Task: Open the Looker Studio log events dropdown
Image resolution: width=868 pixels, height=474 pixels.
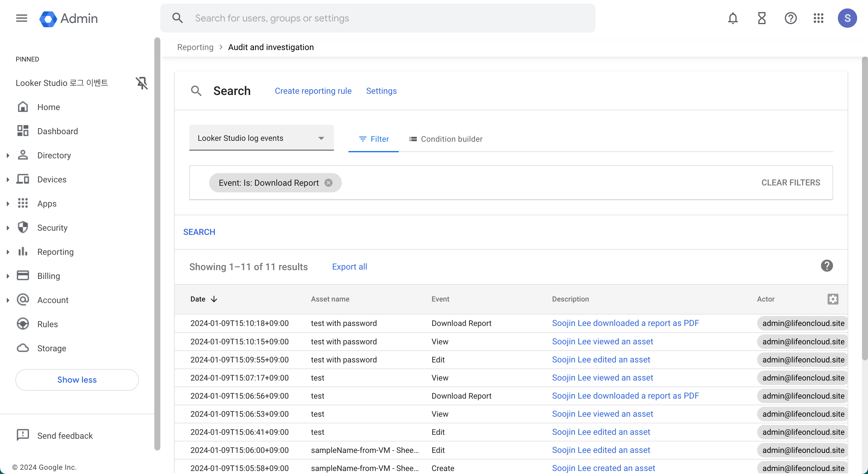Action: (x=261, y=138)
